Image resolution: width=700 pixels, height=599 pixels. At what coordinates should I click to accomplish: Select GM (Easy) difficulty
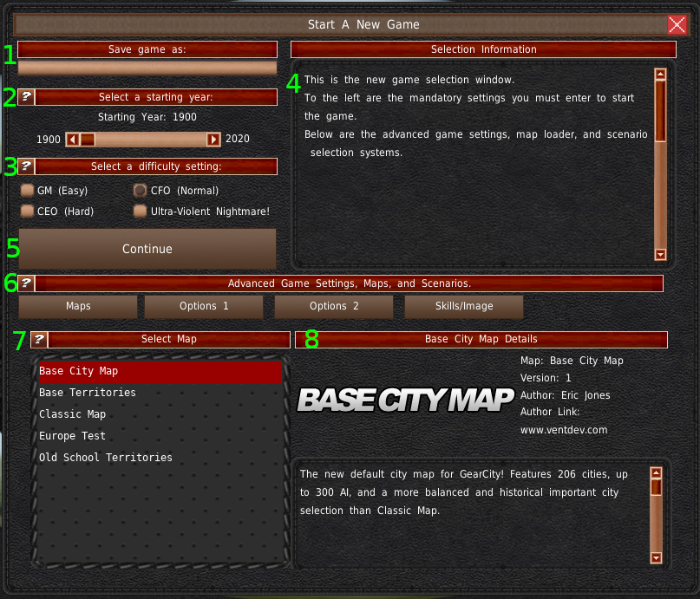tap(28, 191)
